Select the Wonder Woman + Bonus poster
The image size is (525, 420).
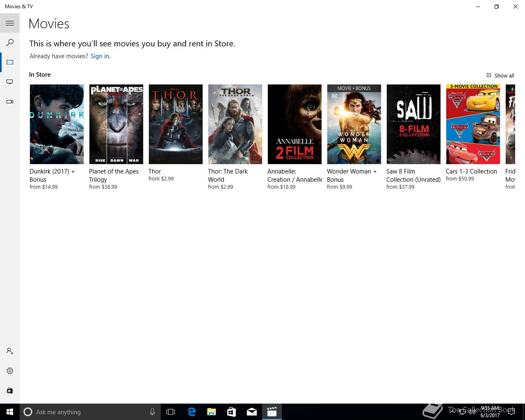pyautogui.click(x=354, y=124)
